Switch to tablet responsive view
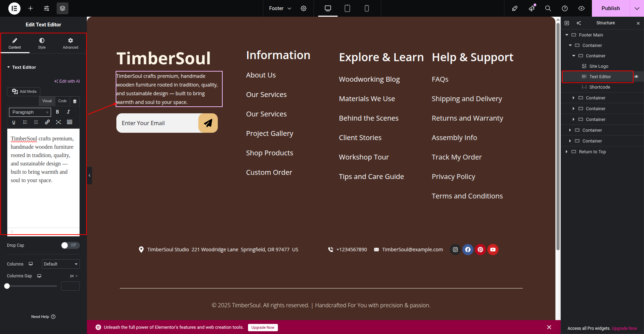The width and height of the screenshot is (644, 334). tap(347, 8)
